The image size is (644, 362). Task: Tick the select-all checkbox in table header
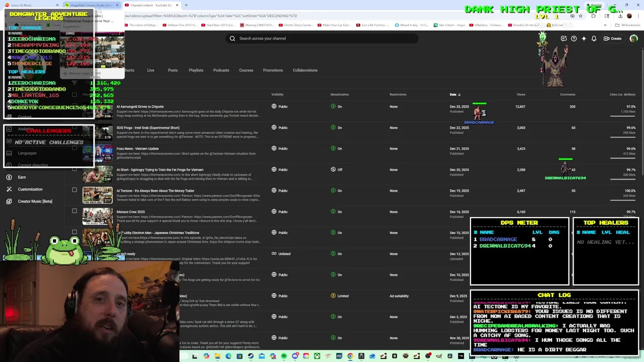[x=74, y=94]
